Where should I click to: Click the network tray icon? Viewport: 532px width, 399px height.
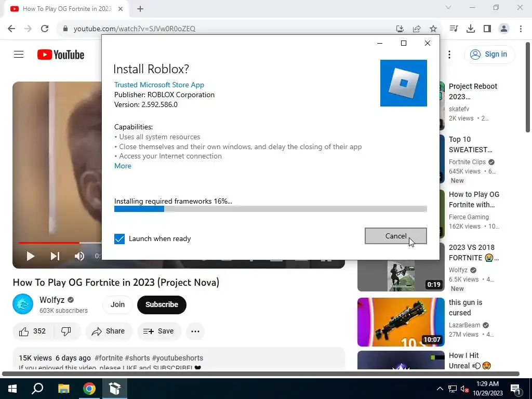453,389
